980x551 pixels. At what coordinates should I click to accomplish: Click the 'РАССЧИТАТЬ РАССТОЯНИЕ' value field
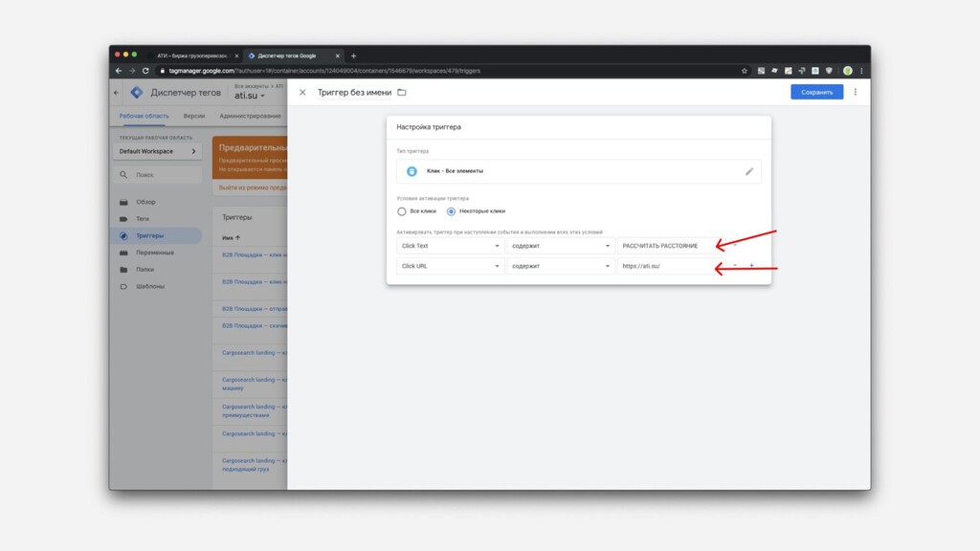[670, 246]
